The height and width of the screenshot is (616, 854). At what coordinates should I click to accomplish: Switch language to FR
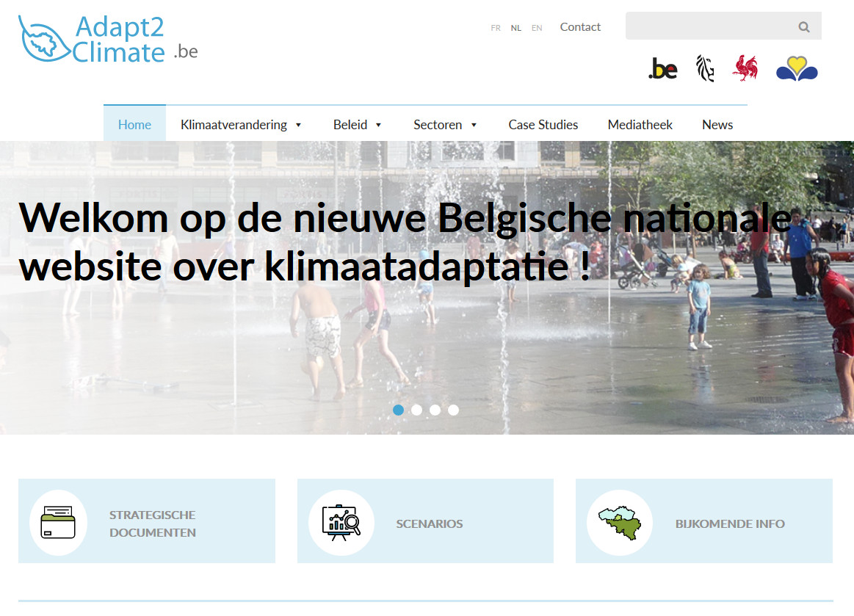pyautogui.click(x=496, y=28)
